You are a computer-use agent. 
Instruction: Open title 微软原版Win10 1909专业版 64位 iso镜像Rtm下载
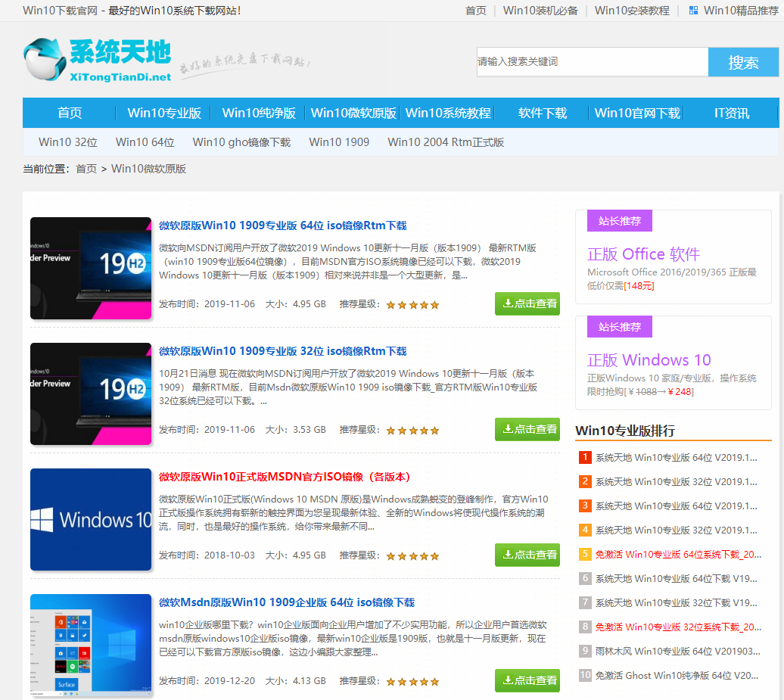click(282, 226)
